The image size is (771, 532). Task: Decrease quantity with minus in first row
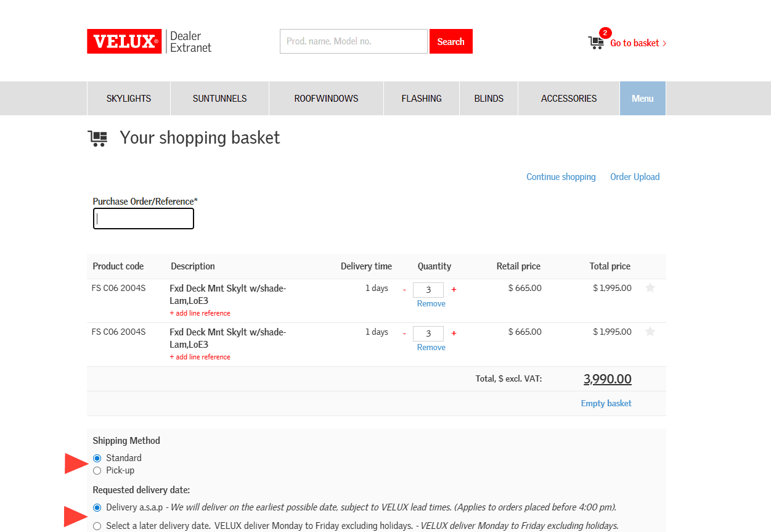405,290
